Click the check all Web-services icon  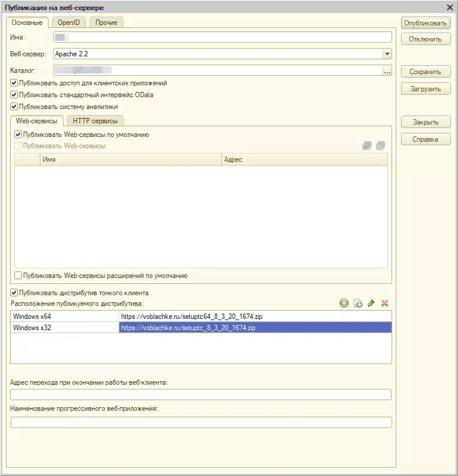pos(367,145)
